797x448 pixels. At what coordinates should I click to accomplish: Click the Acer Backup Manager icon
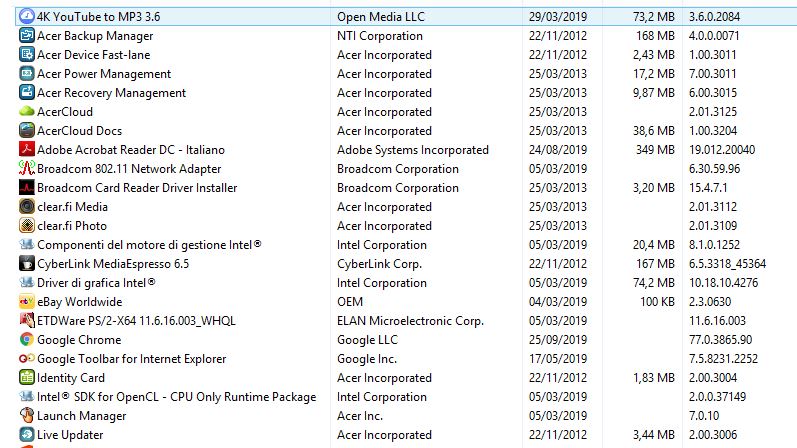coord(26,35)
